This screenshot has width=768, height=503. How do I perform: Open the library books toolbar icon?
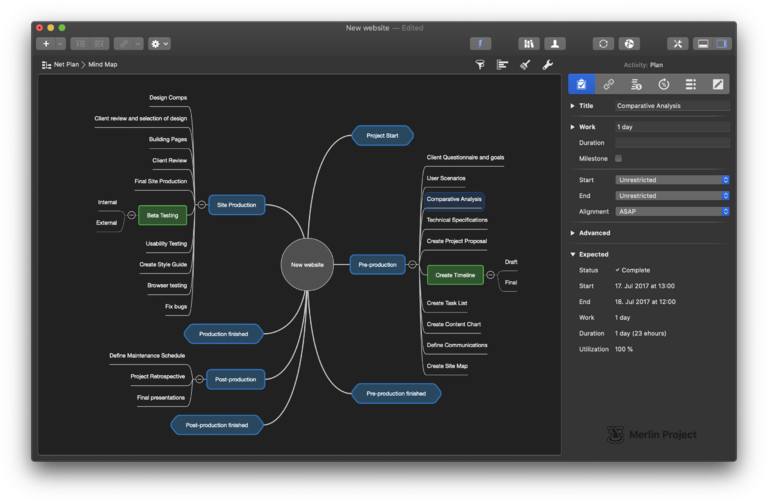[x=529, y=44]
